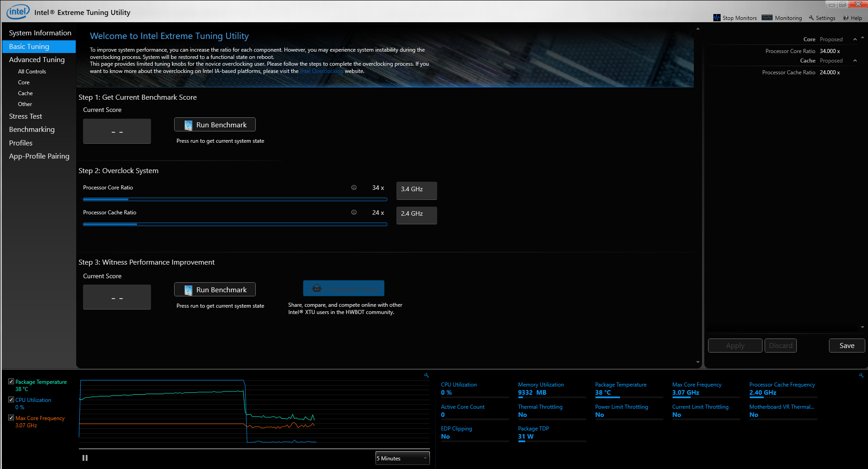
Task: Click the Current Limit Throttling tile
Action: point(706,411)
